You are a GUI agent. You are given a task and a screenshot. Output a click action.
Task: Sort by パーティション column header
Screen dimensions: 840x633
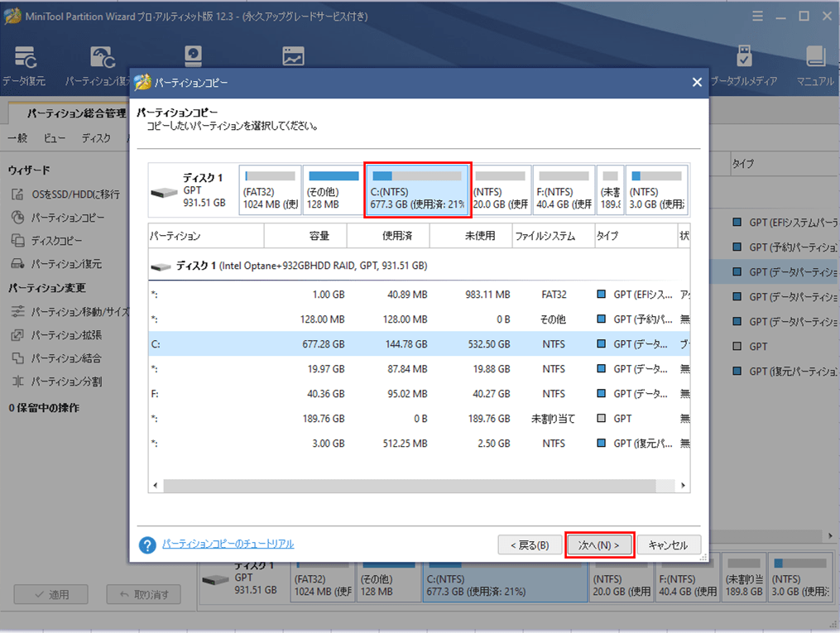tap(206, 236)
